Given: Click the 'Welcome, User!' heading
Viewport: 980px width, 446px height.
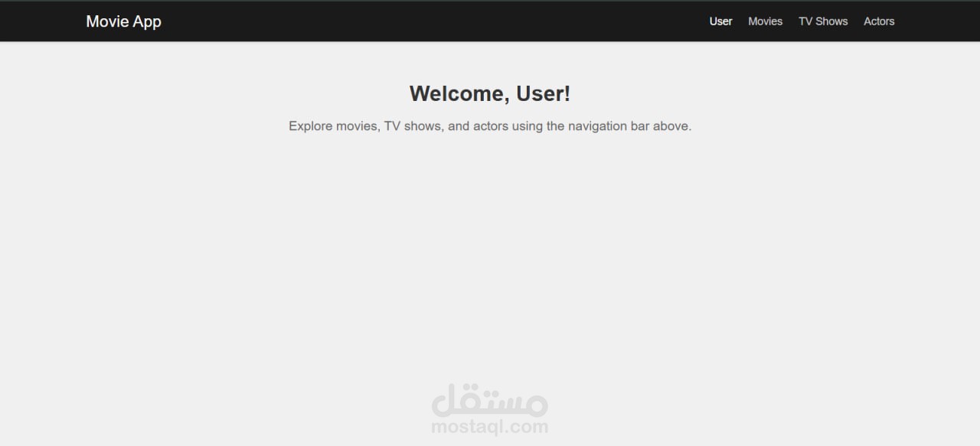Looking at the screenshot, I should tap(490, 94).
